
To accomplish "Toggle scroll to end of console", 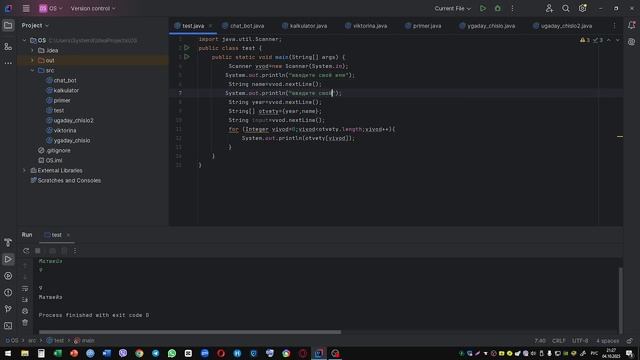I will click(x=25, y=300).
